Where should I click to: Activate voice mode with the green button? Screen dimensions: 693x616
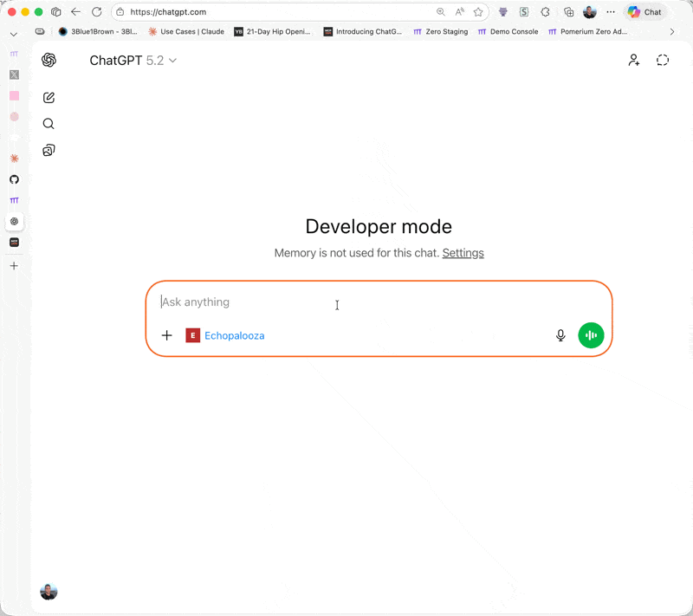click(x=591, y=335)
